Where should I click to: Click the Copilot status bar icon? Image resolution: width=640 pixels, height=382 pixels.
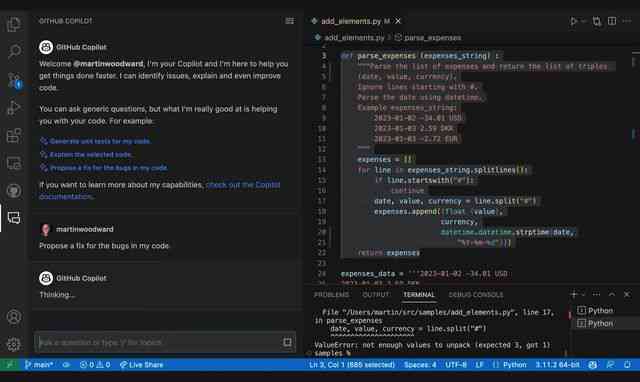pyautogui.click(x=593, y=364)
